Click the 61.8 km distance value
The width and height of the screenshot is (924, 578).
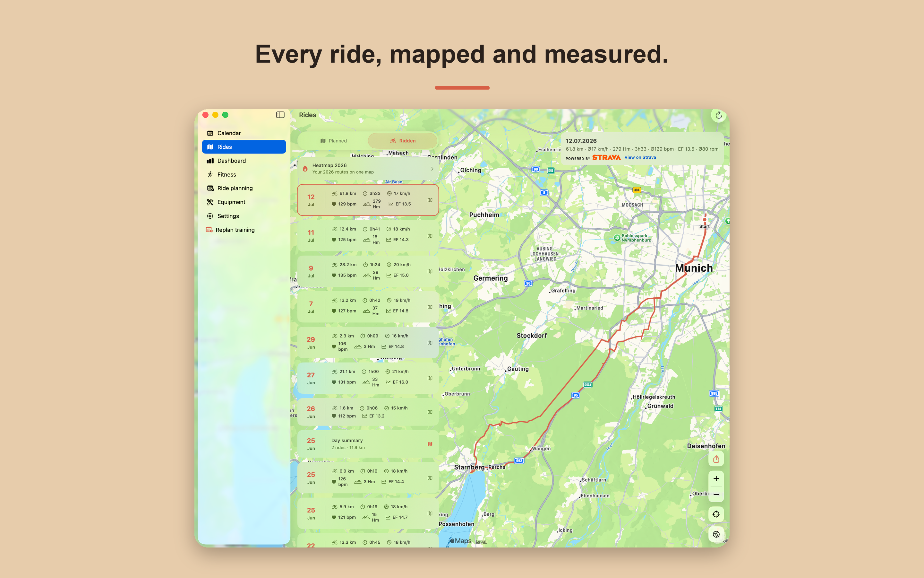point(347,193)
